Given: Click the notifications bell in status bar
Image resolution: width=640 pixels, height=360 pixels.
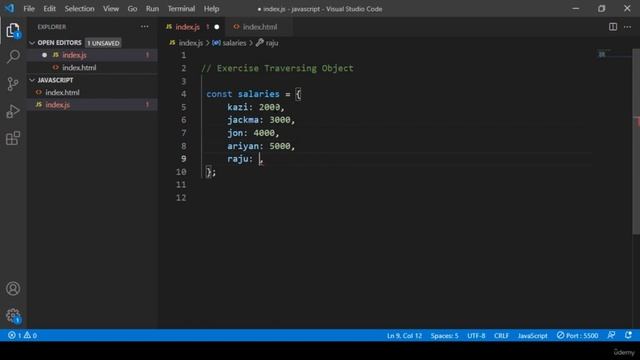Looking at the screenshot, I should pos(628,335).
